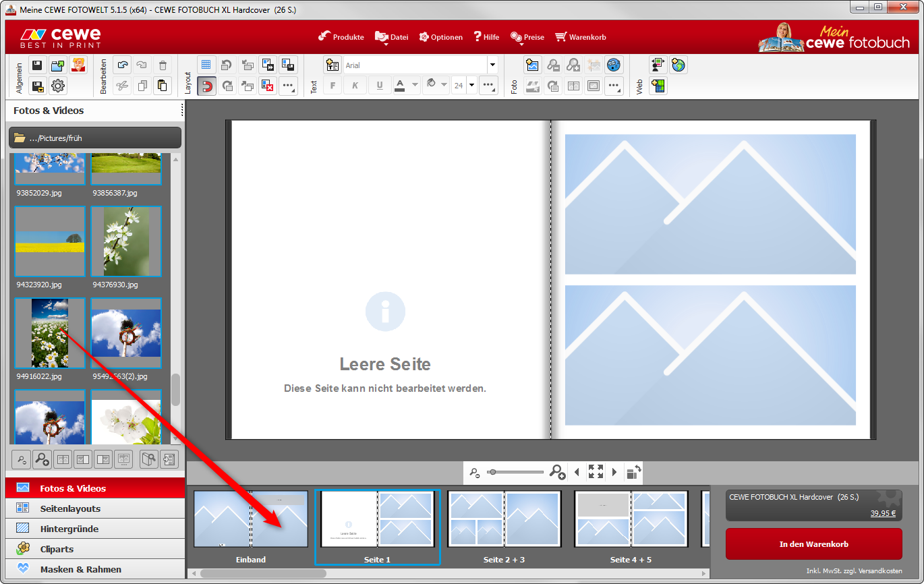Toggle the magnet snap function
The height and width of the screenshot is (584, 924).
[207, 86]
